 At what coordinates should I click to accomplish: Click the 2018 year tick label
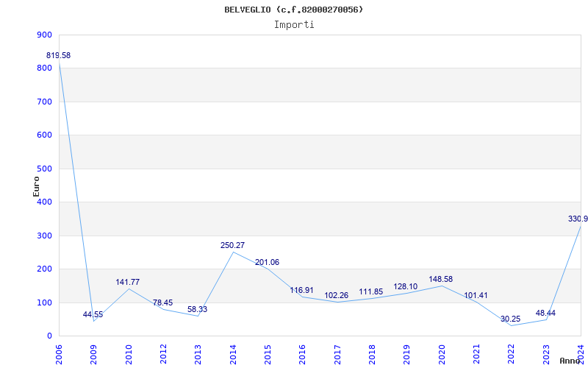(x=372, y=355)
